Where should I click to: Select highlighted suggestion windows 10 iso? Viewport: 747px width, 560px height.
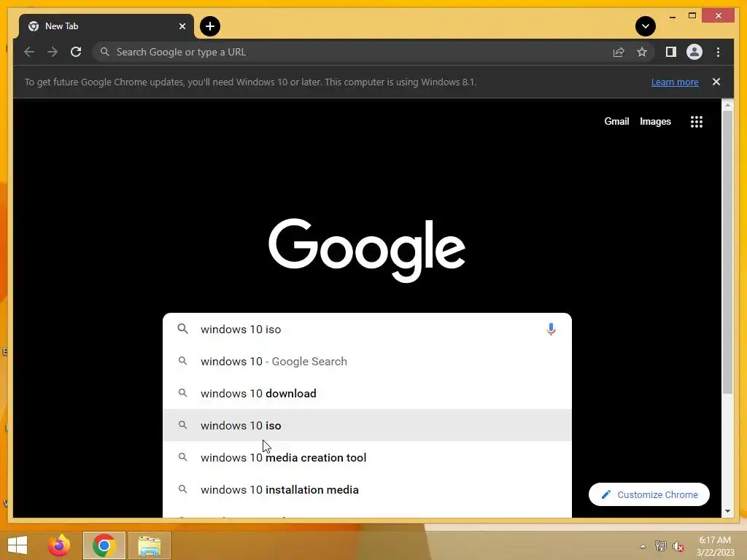[x=367, y=425]
